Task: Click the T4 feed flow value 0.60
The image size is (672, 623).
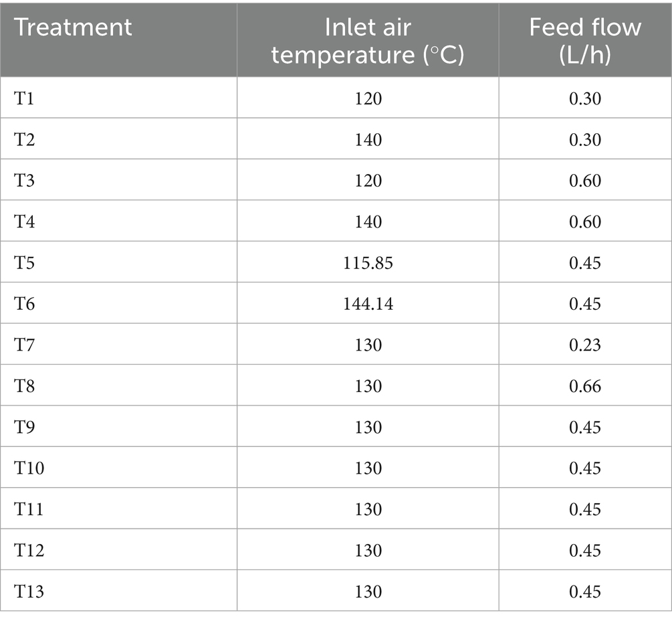Action: pos(585,221)
